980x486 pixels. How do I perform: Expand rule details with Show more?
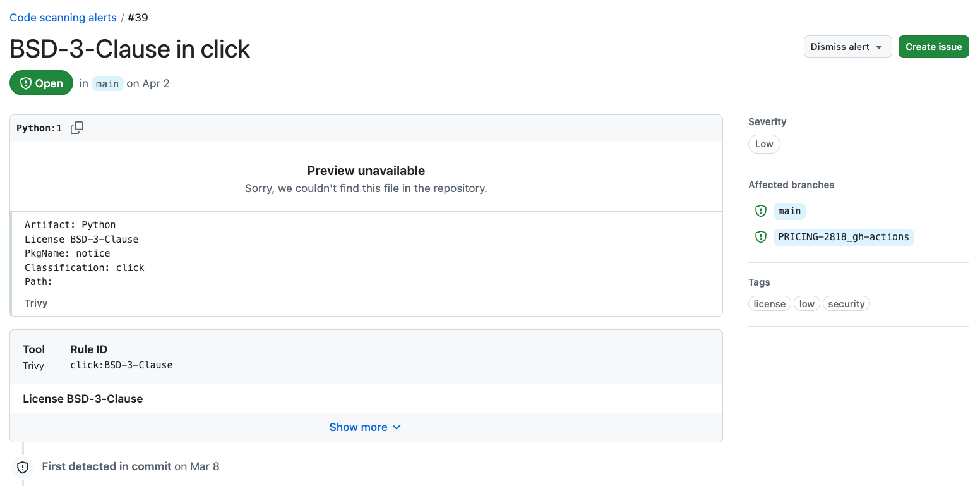coord(366,427)
